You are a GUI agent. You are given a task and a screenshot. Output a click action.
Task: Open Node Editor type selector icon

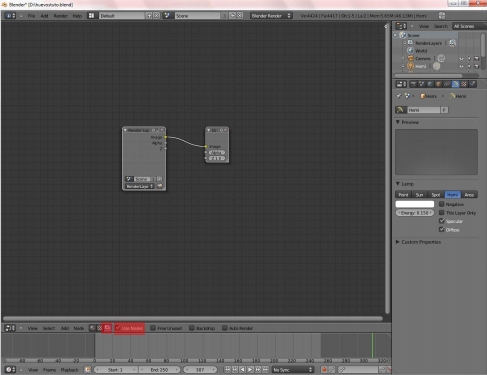point(10,328)
